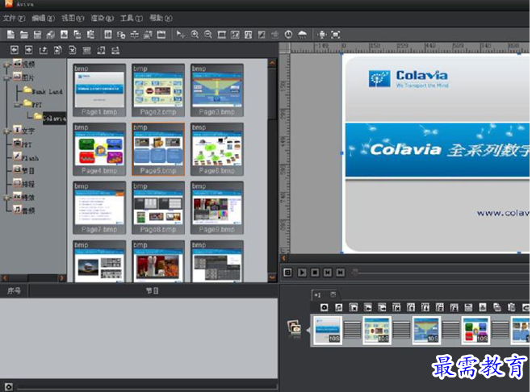Expand the 文字 tree node
Image resolution: width=532 pixels, height=392 pixels.
(x=6, y=131)
